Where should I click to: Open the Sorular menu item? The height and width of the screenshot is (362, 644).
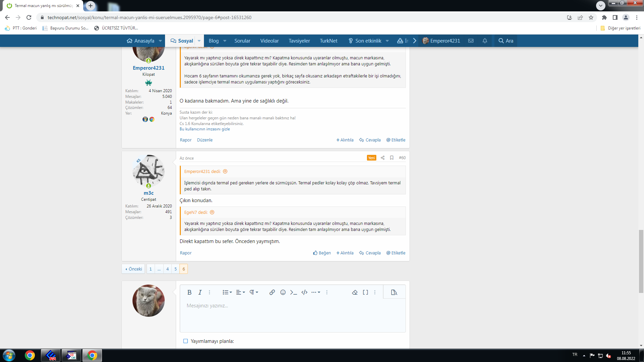click(242, 41)
